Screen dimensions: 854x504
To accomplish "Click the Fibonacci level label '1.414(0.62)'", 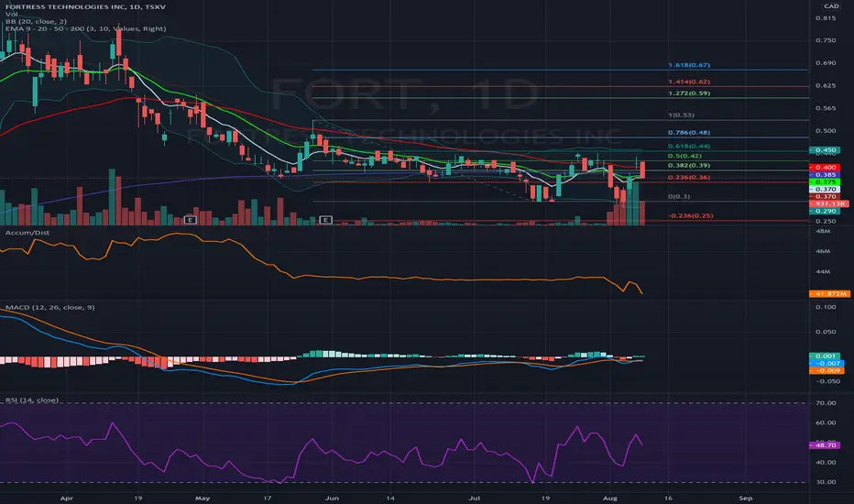I will [x=689, y=82].
